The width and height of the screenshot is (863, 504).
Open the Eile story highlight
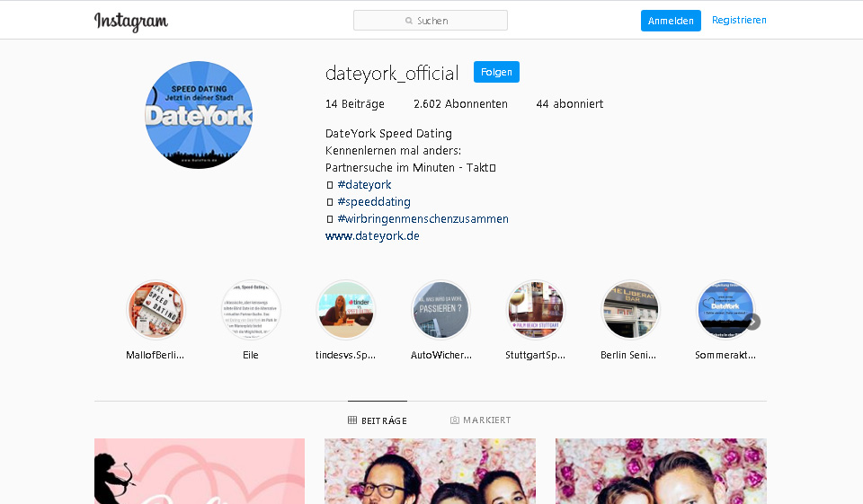251,310
